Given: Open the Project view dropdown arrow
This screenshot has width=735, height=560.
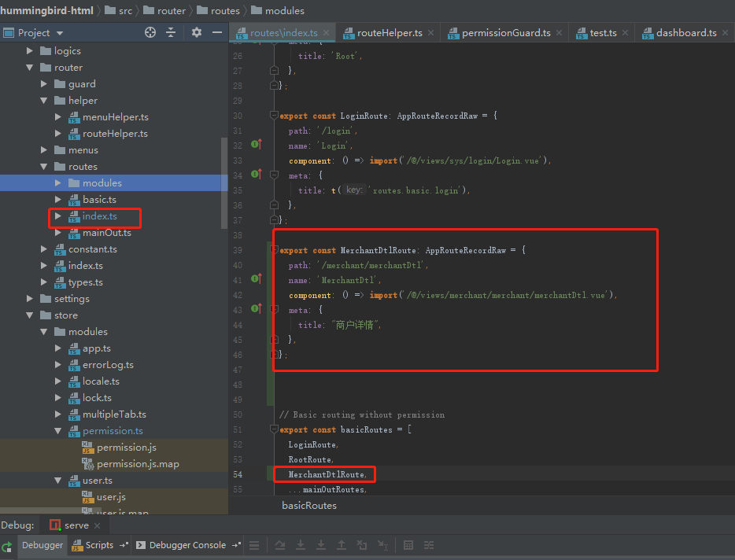Looking at the screenshot, I should click(60, 33).
